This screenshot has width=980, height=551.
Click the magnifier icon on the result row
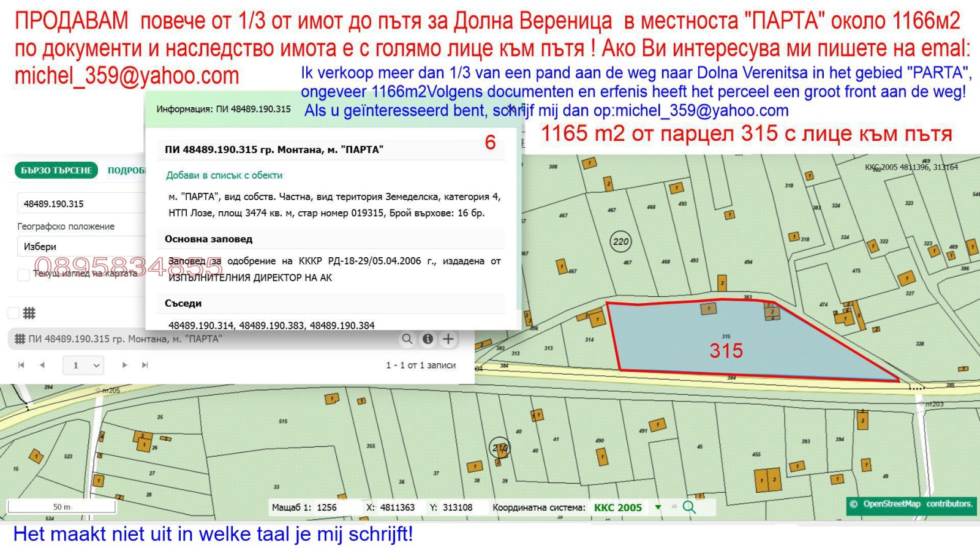coord(407,339)
